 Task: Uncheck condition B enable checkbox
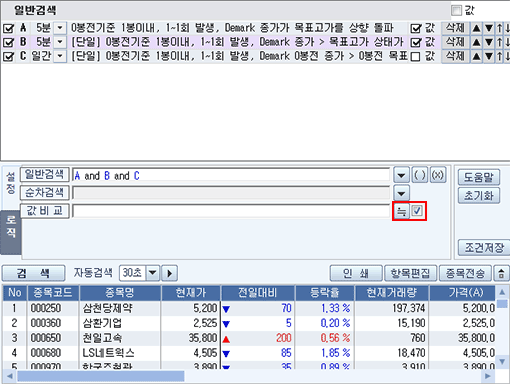[x=8, y=42]
